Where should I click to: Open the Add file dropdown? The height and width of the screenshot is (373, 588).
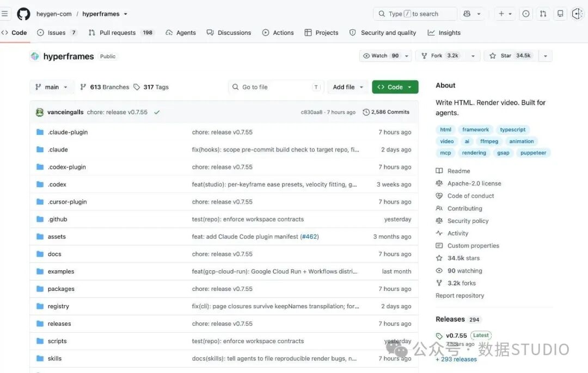point(348,87)
